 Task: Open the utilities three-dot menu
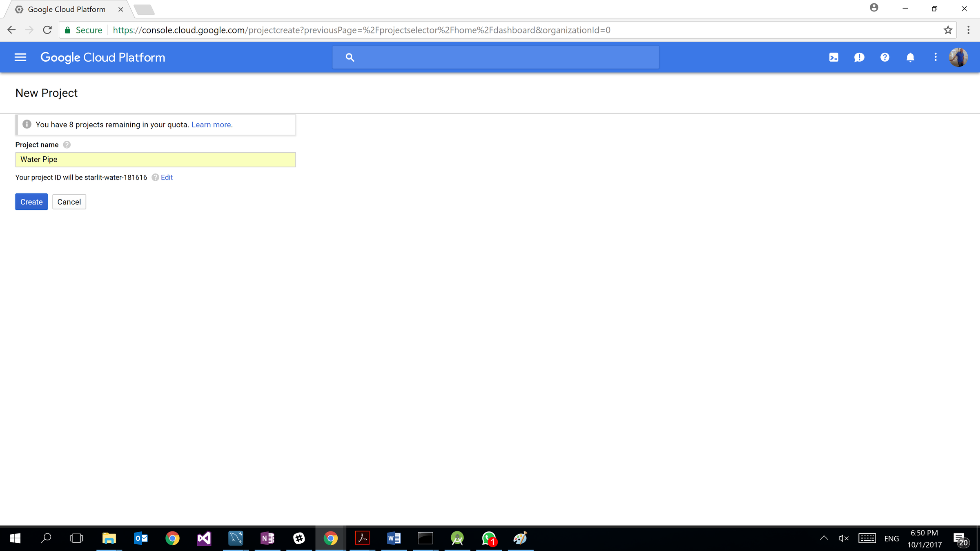pyautogui.click(x=935, y=57)
